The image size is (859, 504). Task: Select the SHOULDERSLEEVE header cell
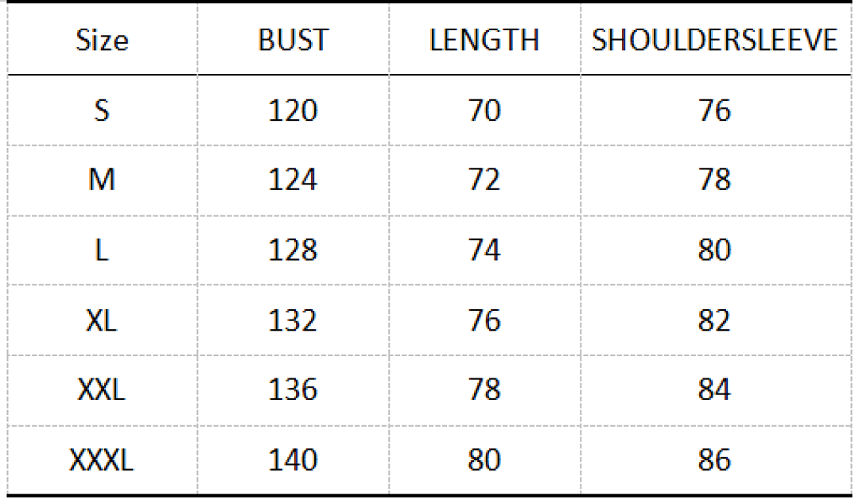click(x=715, y=40)
